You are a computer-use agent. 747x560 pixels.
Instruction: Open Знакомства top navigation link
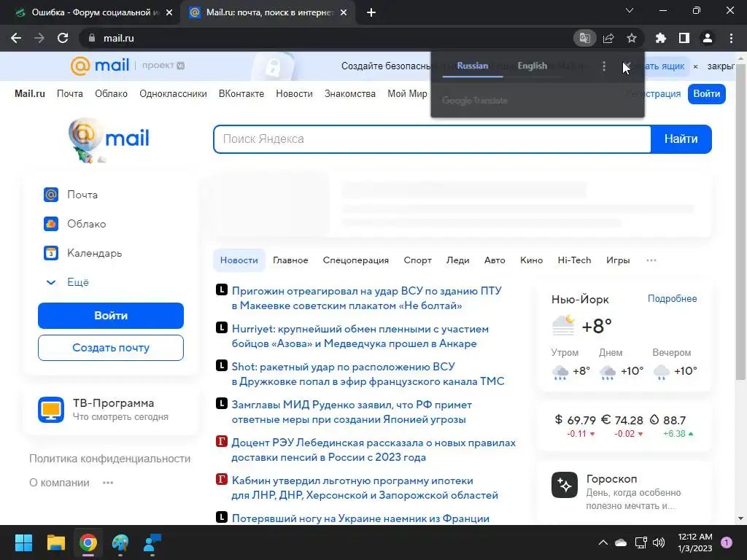tap(349, 94)
